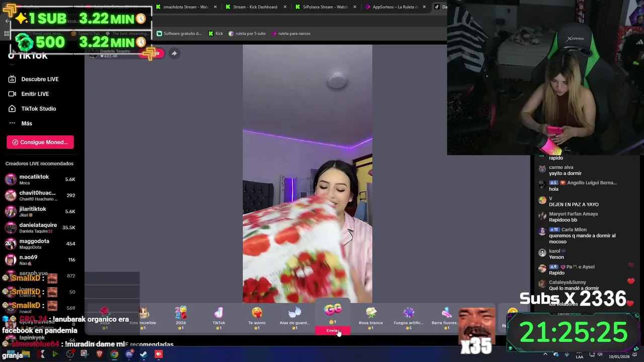Click chat message 'DEJEN EN PAZ A YAYO'
Image resolution: width=644 pixels, height=362 pixels.
(574, 205)
